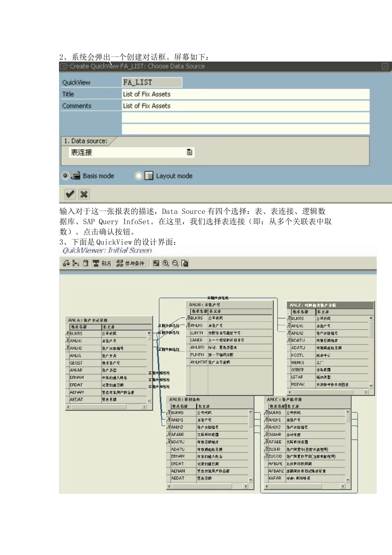Click ANLN2 key icon in ANLB table
This screenshot has width=392, height=555.
pos(169,427)
